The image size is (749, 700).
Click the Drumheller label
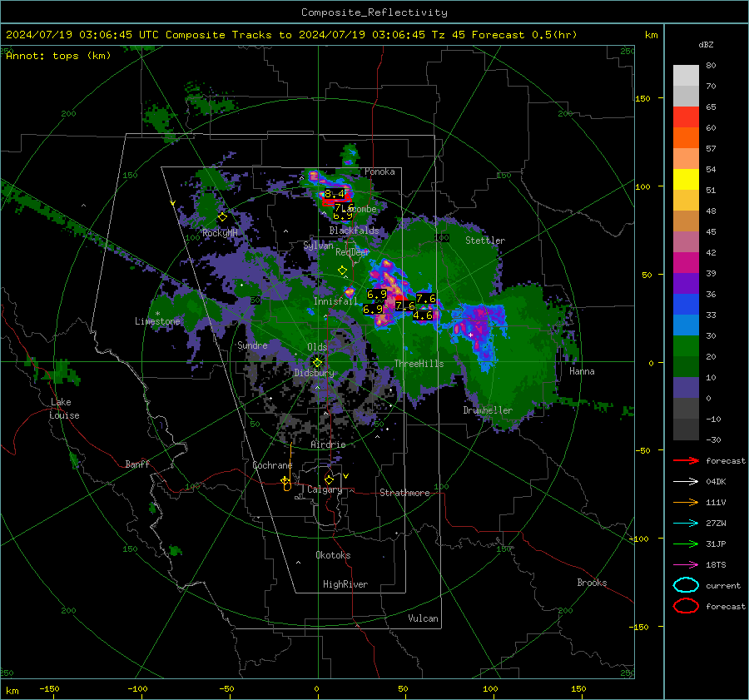click(488, 410)
